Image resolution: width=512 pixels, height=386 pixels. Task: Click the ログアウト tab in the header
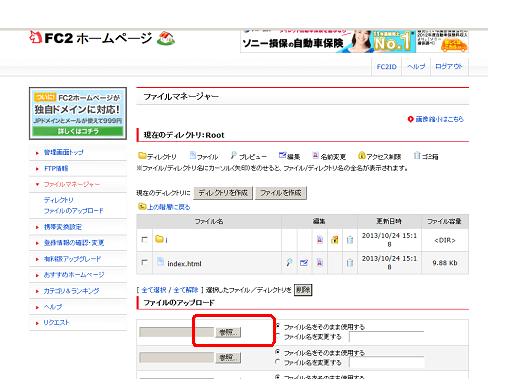coord(449,67)
